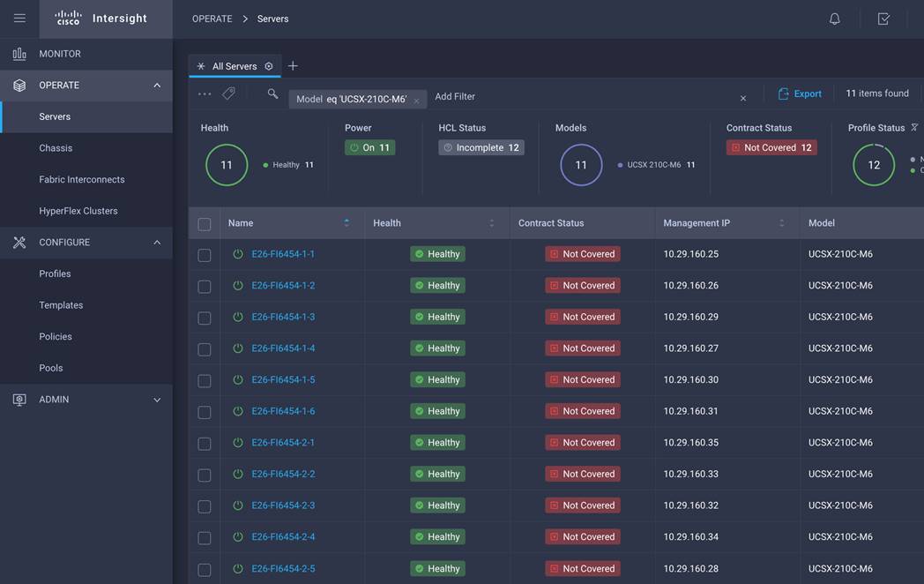The image size is (924, 584).
Task: Open All Servers tab settings gear
Action: (x=269, y=66)
